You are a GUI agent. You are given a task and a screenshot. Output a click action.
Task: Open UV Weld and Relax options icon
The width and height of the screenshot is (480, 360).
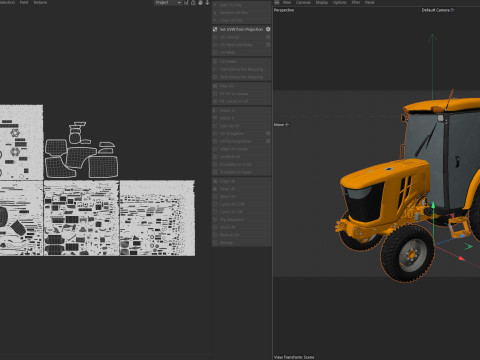point(268,45)
